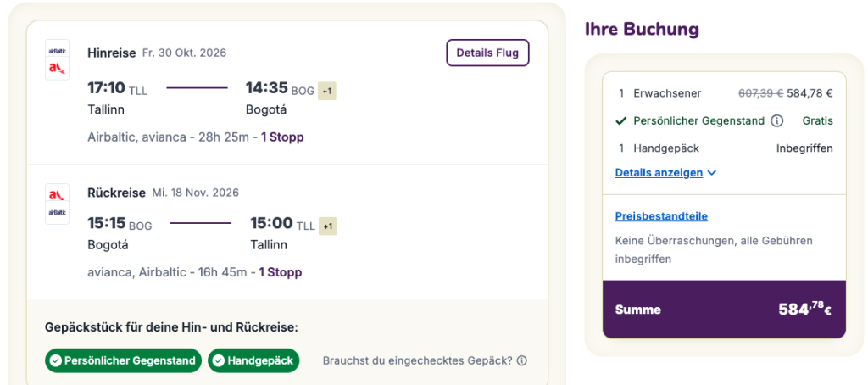Click the airBaltic logo on the Hinreise flight
The image size is (868, 385).
(x=58, y=50)
